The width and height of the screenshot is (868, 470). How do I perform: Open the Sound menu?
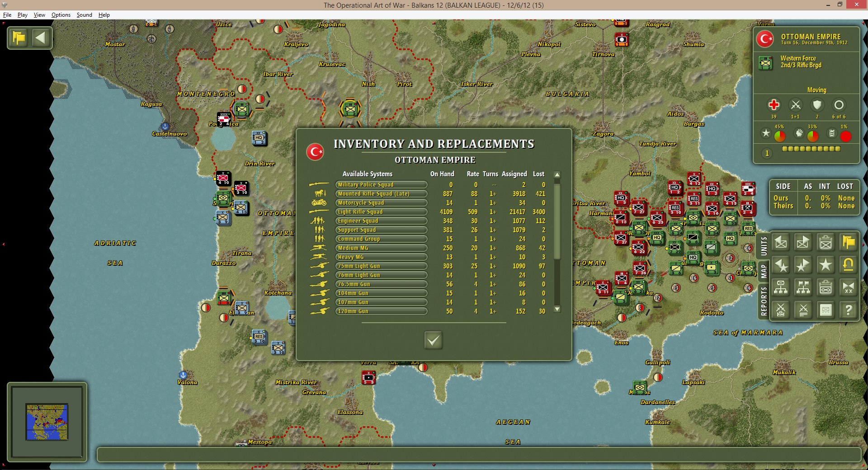tap(84, 15)
